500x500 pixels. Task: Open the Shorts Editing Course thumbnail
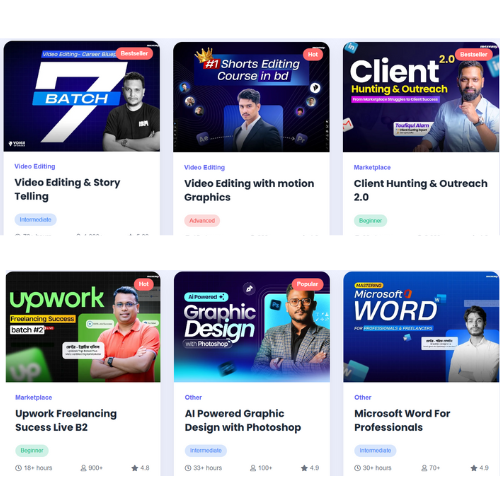point(251,97)
